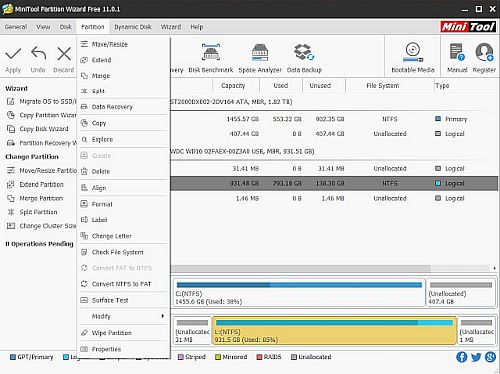This screenshot has height=374, width=500.
Task: Open Copy Partition Wizard in sidebar
Action: (x=41, y=115)
